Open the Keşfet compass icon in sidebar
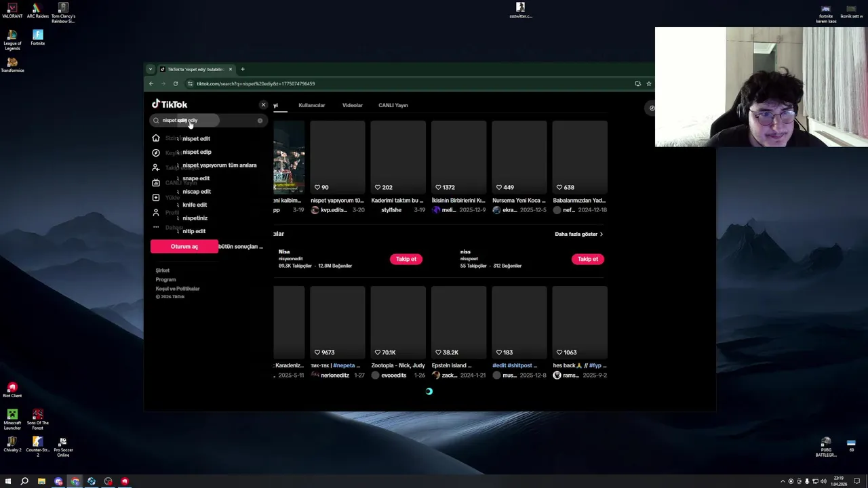The image size is (868, 488). click(x=156, y=152)
